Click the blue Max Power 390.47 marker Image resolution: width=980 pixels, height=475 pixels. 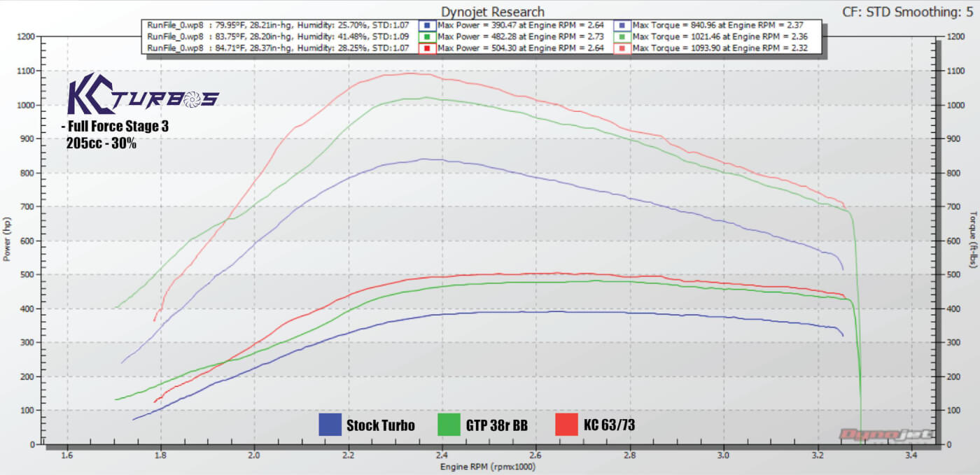click(427, 26)
